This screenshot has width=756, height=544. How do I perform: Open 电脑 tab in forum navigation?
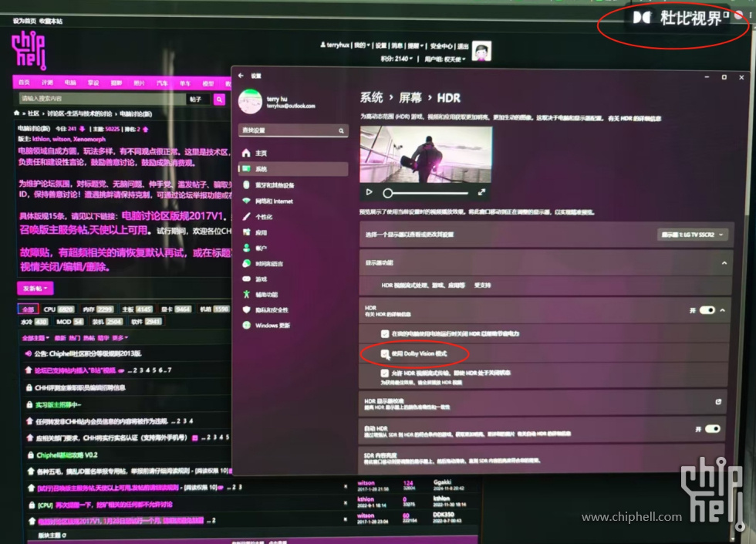(x=70, y=83)
